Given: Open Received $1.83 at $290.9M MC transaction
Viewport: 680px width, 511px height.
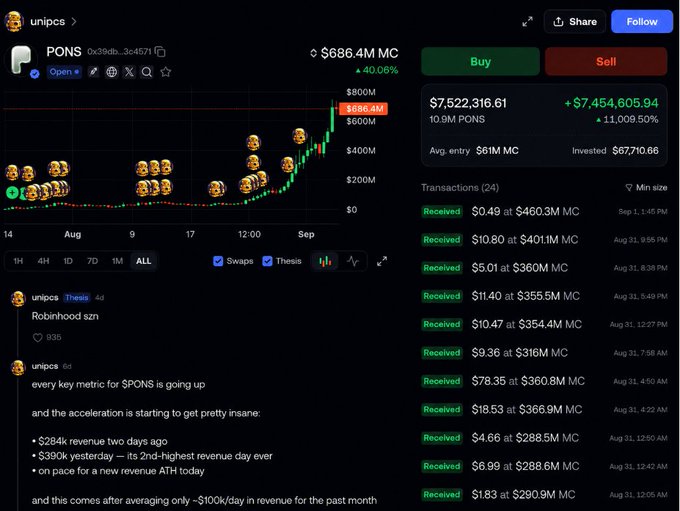Looking at the screenshot, I should click(x=544, y=495).
